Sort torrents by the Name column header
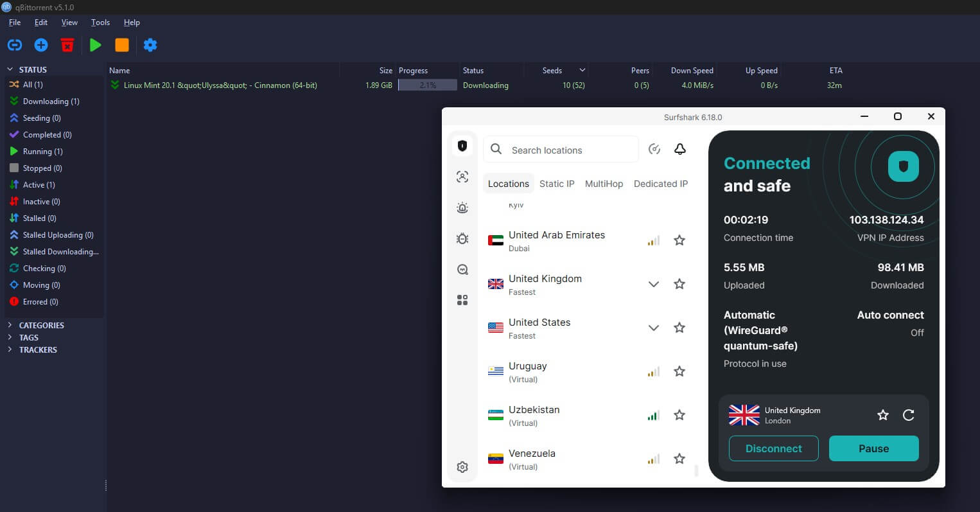 point(119,71)
